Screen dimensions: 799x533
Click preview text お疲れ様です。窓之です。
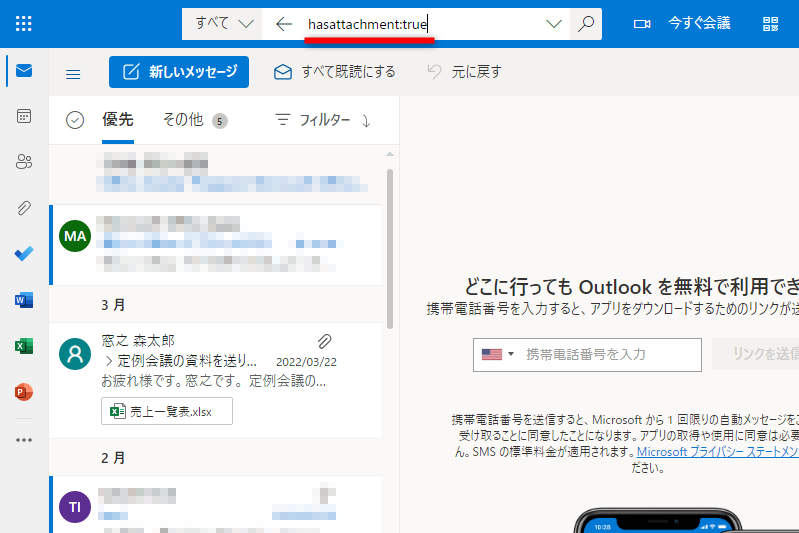pyautogui.click(x=214, y=381)
